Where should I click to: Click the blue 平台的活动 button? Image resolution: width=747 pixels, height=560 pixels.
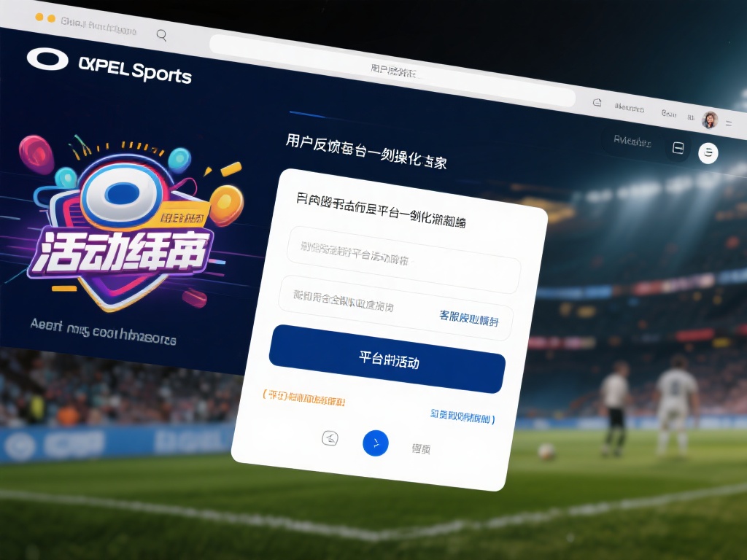click(x=387, y=359)
